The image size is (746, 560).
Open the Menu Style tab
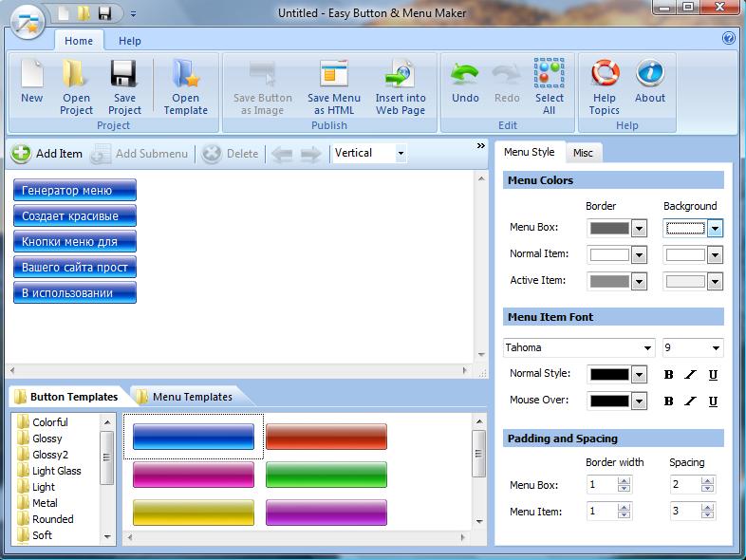[529, 152]
